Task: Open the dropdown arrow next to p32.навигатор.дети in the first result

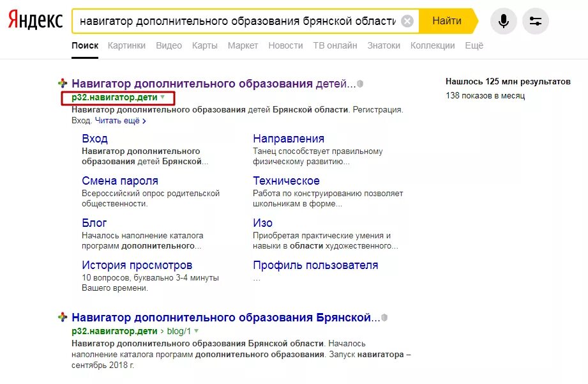Action: tap(163, 97)
